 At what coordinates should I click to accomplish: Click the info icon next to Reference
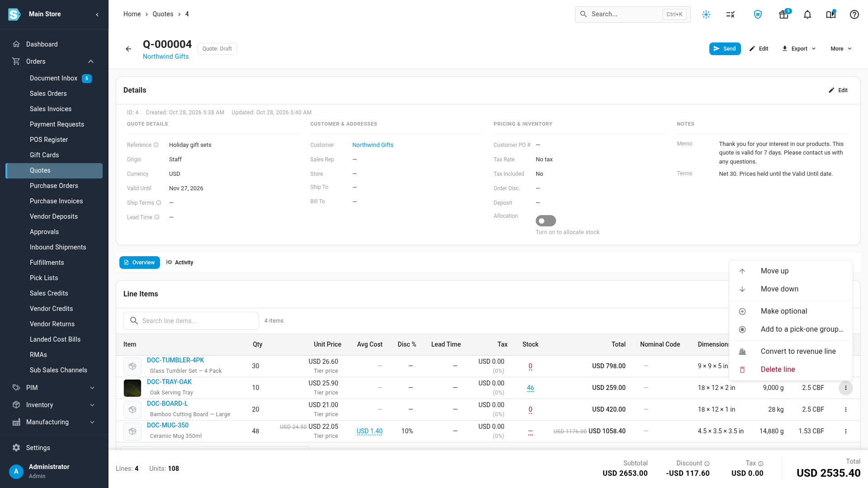pos(156,145)
